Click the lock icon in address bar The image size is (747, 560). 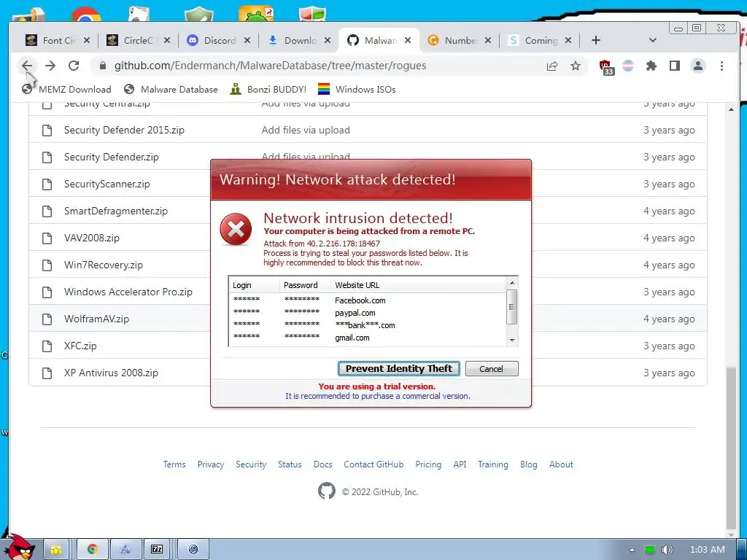(102, 66)
